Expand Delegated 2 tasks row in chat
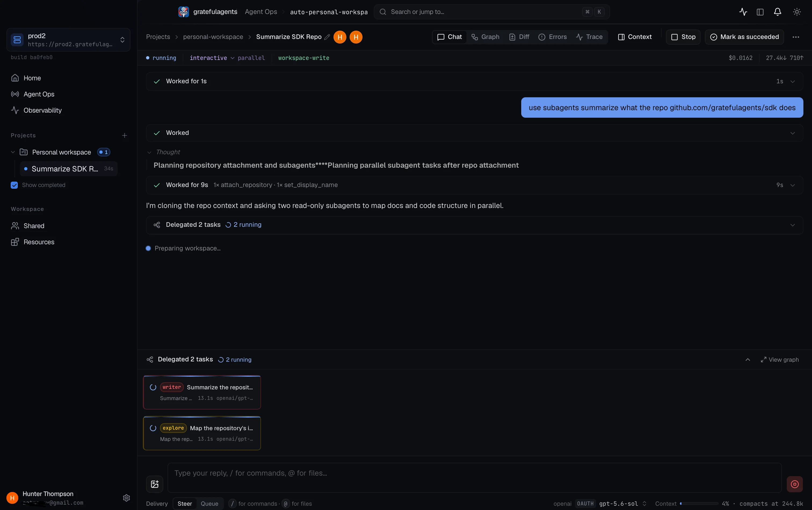Image resolution: width=812 pixels, height=510 pixels. click(474, 225)
